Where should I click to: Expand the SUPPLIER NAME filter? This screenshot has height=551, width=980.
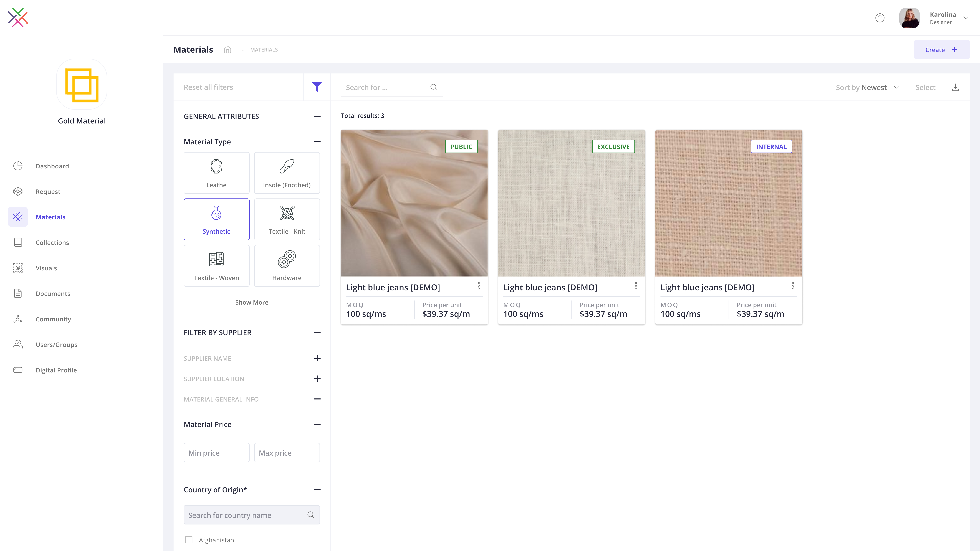coord(317,358)
